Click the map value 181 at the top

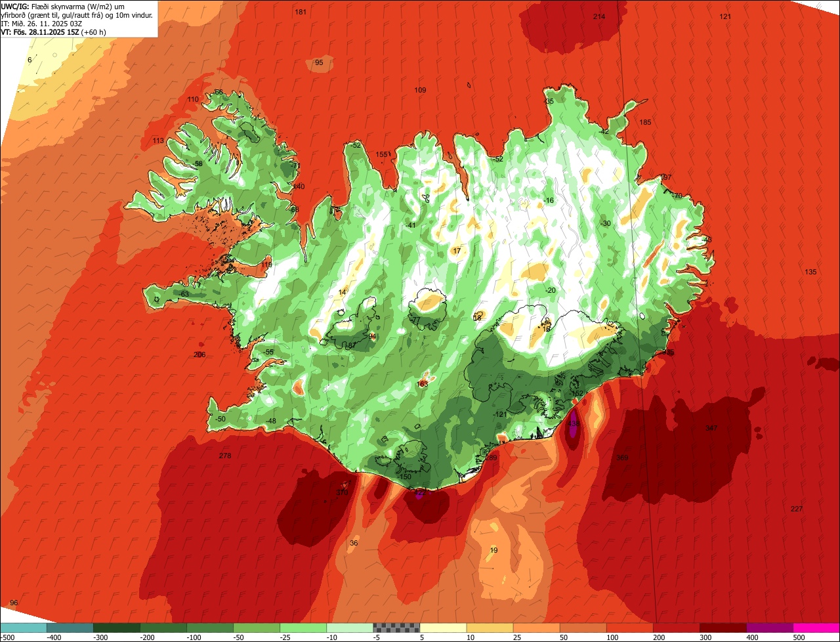point(301,12)
